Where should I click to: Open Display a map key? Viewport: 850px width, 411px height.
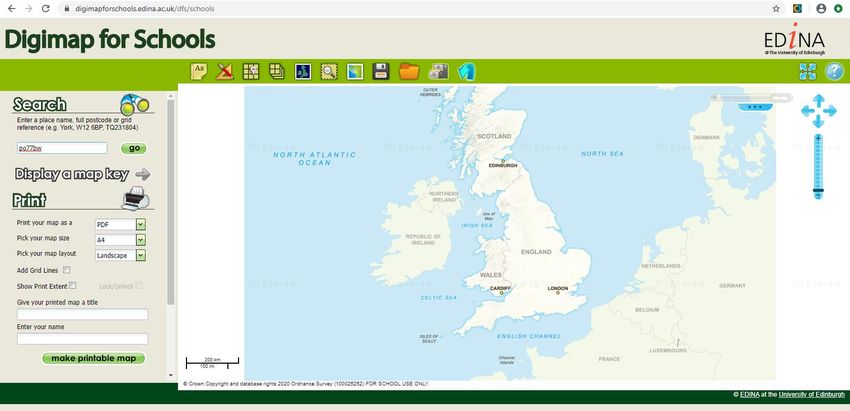point(72,175)
